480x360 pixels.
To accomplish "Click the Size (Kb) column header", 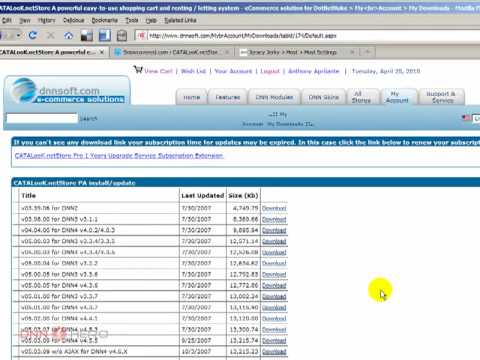I will tap(243, 196).
